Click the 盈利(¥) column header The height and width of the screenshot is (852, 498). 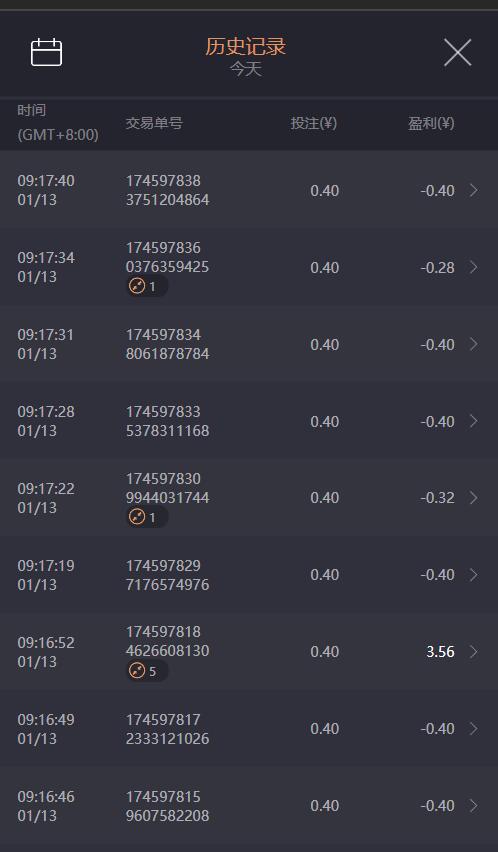[431, 123]
